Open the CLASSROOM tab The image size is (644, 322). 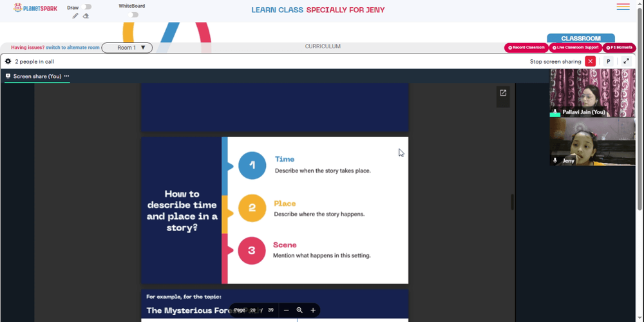[x=581, y=38]
